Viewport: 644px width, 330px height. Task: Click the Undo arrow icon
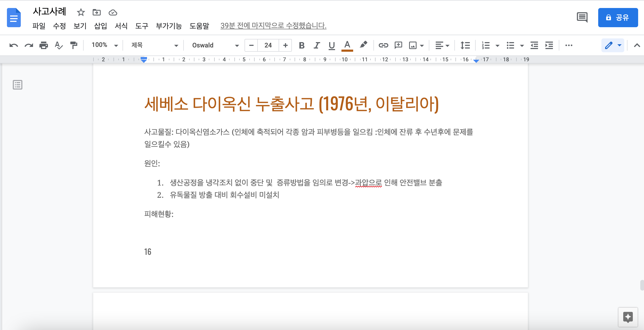click(14, 45)
